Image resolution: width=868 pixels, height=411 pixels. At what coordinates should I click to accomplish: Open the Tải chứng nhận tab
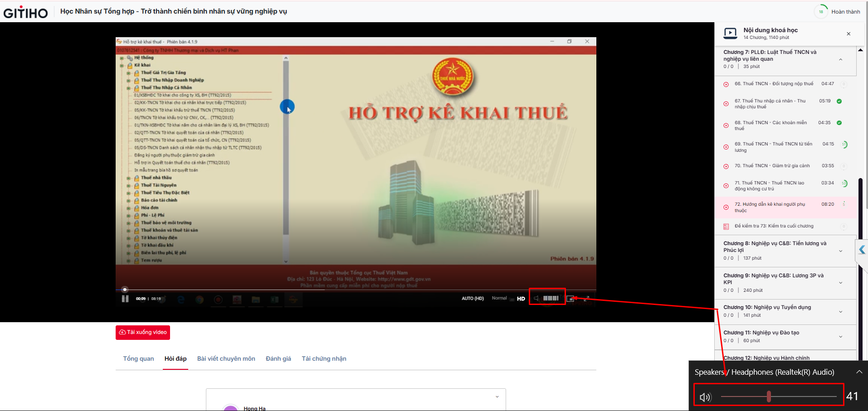tap(324, 359)
